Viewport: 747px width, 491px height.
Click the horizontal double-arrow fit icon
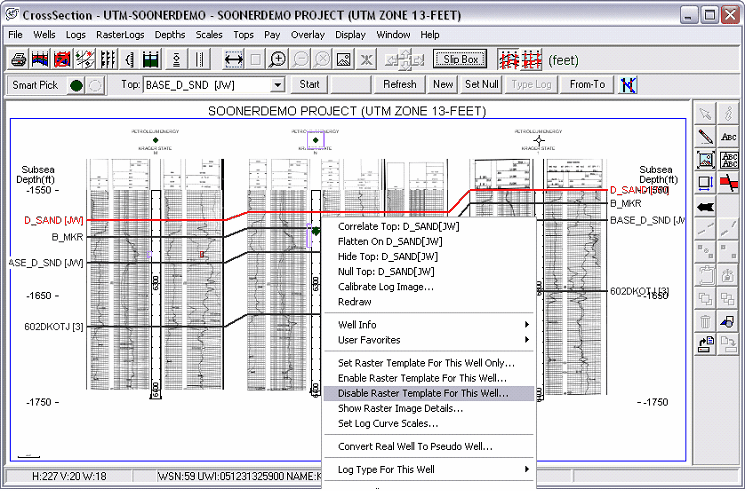pos(235,59)
